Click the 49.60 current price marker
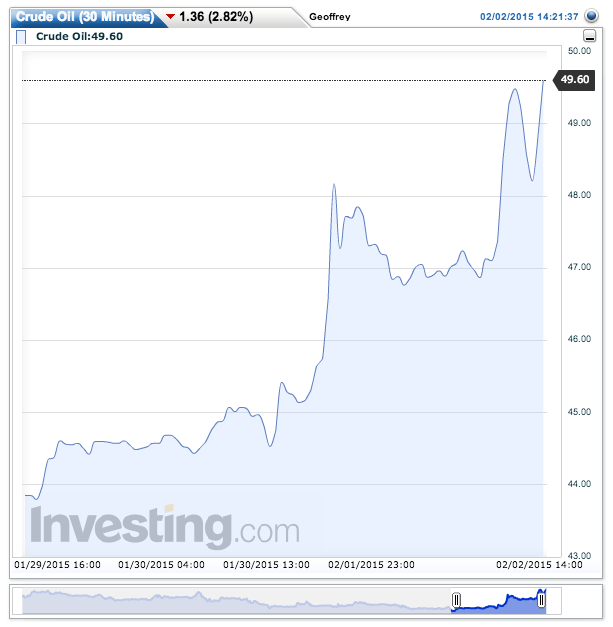 point(574,80)
